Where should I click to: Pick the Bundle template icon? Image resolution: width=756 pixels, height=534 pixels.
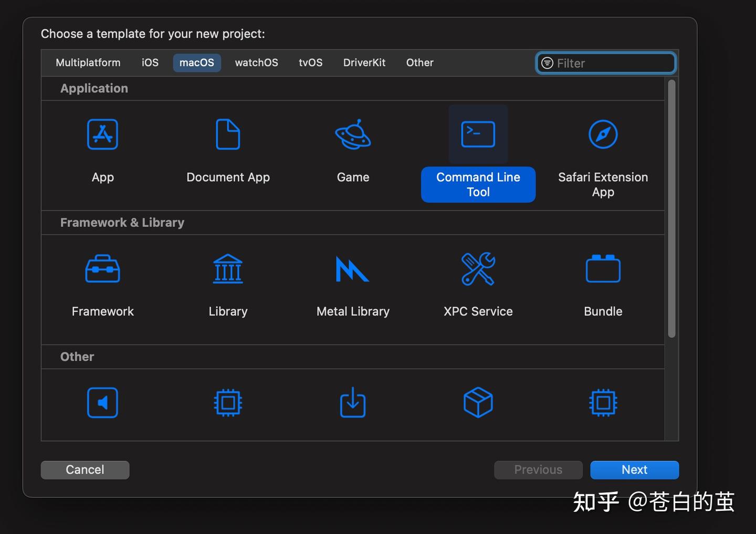click(x=603, y=269)
